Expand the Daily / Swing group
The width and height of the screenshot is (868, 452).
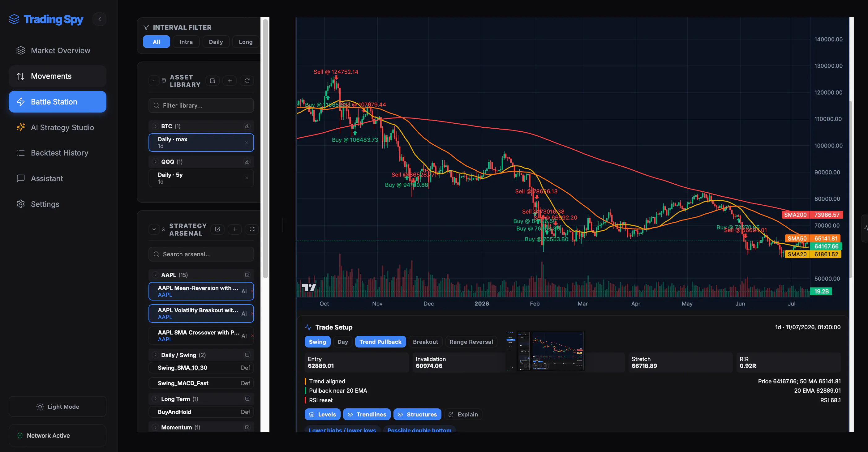[x=155, y=355]
